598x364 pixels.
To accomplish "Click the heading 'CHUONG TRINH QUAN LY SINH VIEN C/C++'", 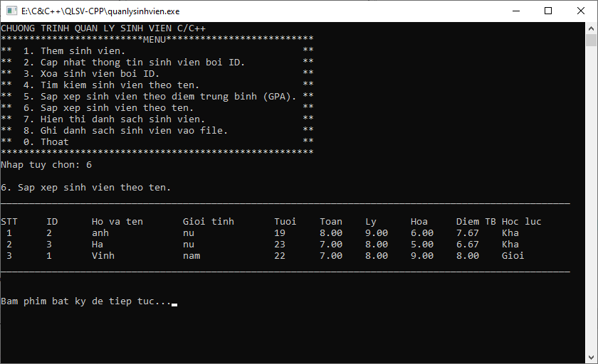I will (103, 28).
